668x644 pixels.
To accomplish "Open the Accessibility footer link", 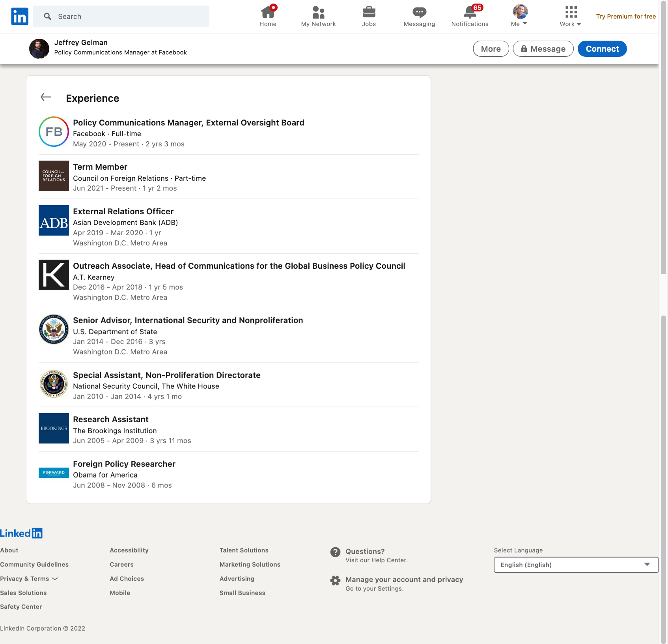I will coord(129,550).
